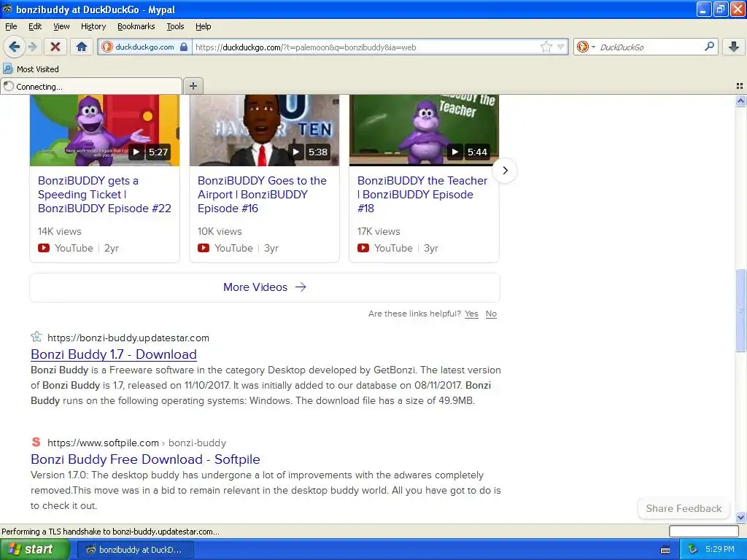Click the URL address field
Viewport: 747px width, 560px height.
365,47
